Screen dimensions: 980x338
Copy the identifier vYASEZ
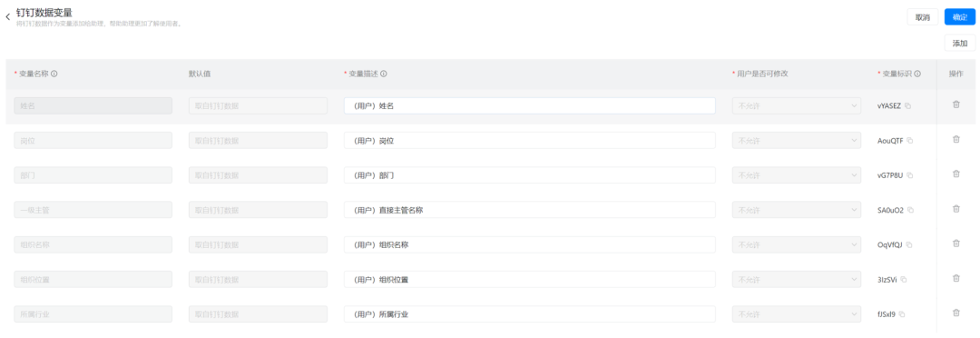(908, 105)
